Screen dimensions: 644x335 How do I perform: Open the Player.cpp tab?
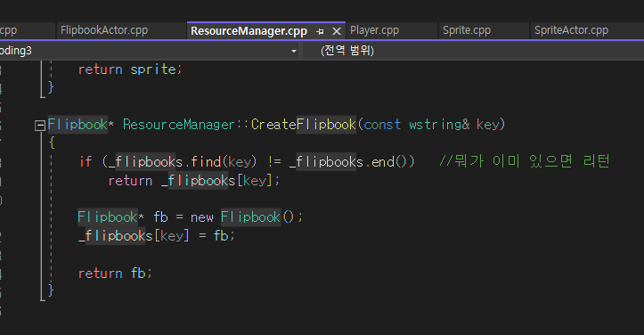point(374,30)
